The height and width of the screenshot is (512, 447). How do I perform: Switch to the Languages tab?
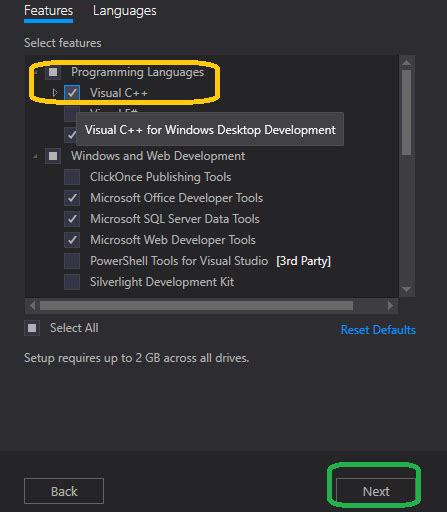[124, 11]
